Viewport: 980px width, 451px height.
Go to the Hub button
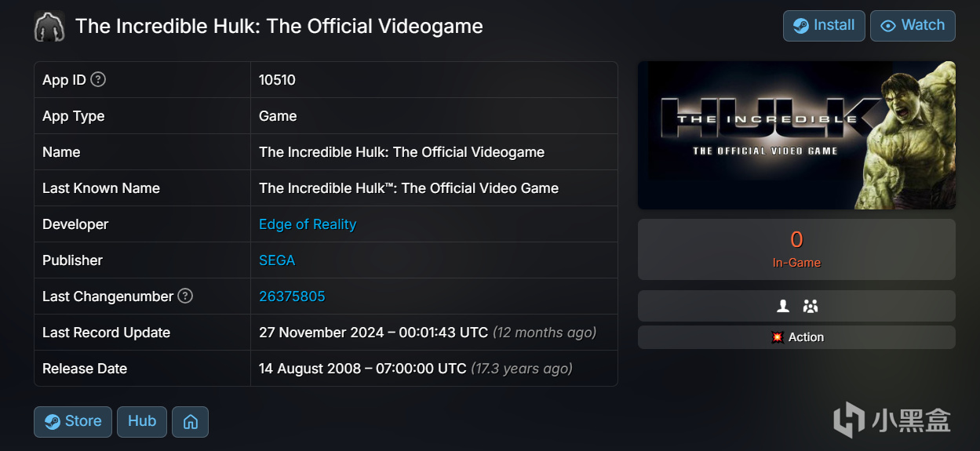tap(142, 421)
